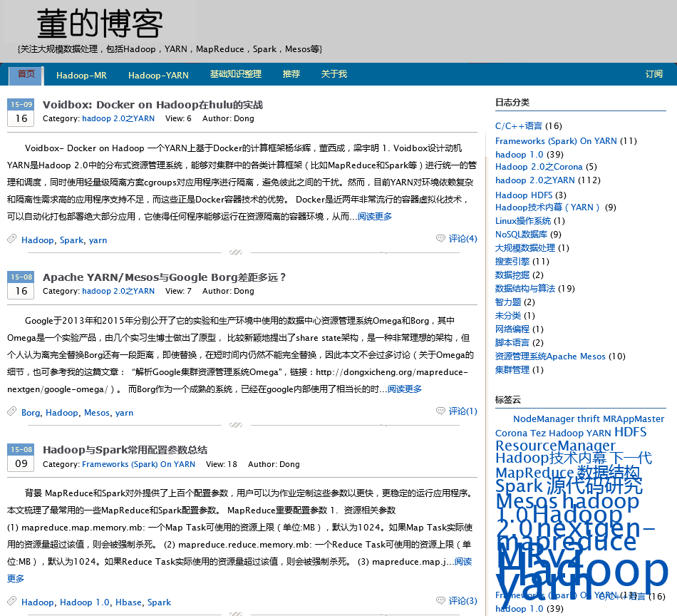This screenshot has height=616, width=677.
Task: Click MRAppMaster in the tag cloud
Action: (x=634, y=419)
